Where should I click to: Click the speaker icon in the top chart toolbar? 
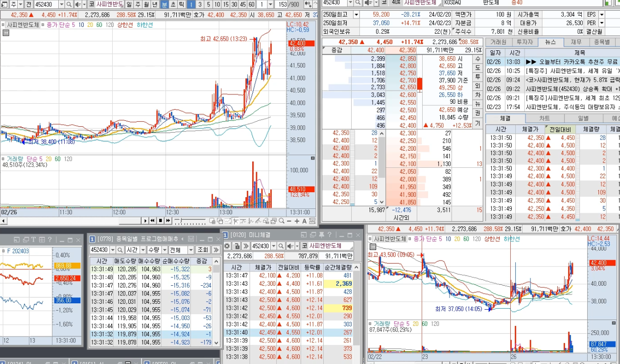pos(77,4)
